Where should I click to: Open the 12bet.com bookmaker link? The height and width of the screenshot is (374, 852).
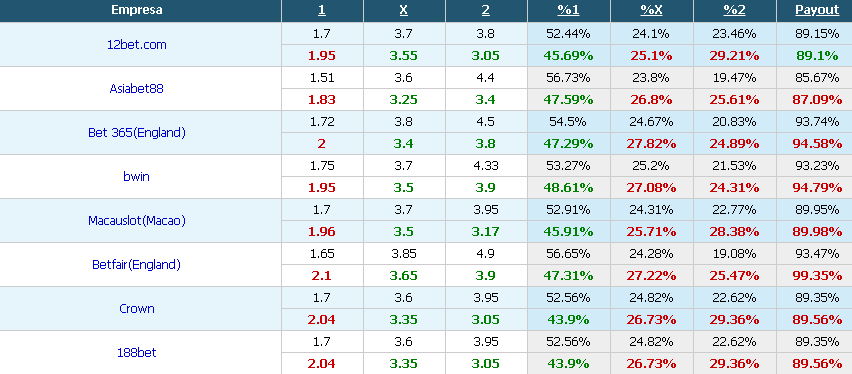pos(136,45)
